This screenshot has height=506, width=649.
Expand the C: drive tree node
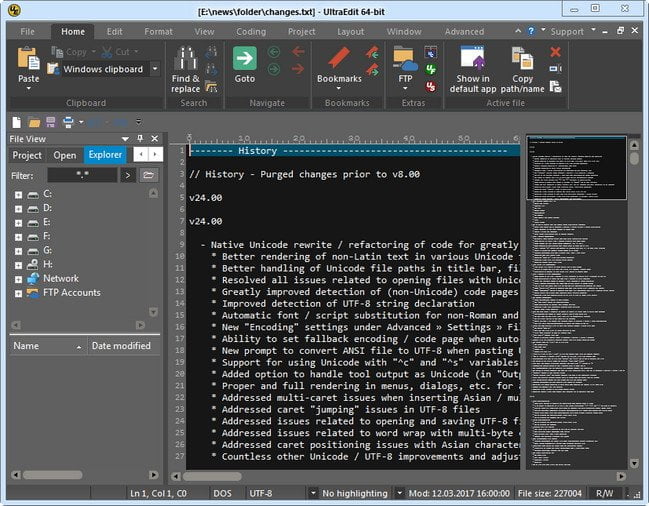pyautogui.click(x=18, y=194)
